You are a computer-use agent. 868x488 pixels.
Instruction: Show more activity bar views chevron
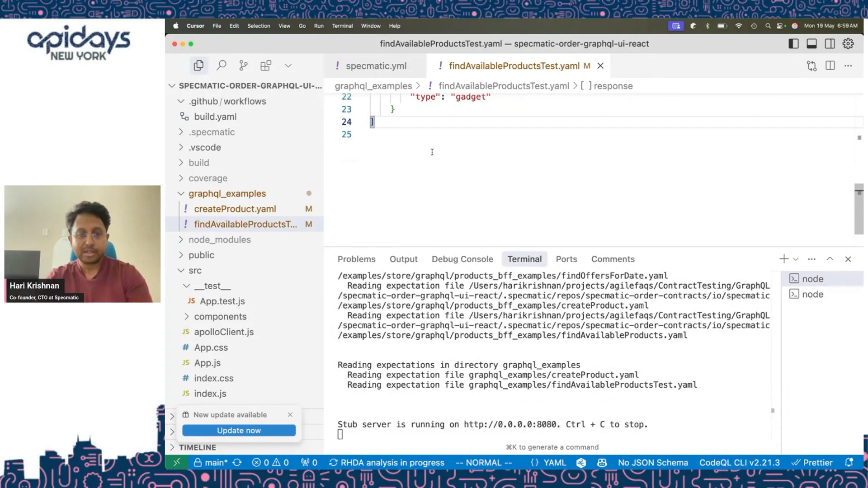pyautogui.click(x=288, y=66)
